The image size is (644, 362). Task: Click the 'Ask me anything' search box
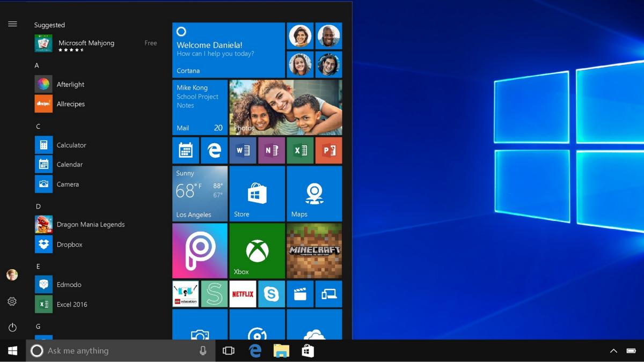121,351
